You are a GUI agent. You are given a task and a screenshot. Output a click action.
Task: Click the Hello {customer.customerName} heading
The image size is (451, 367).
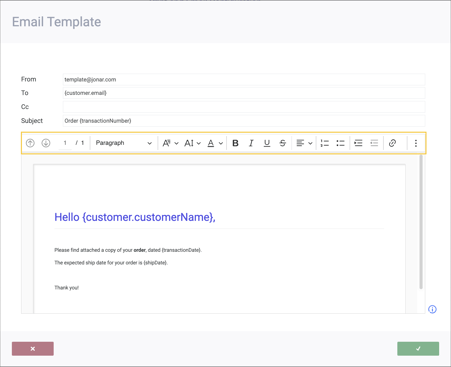135,217
